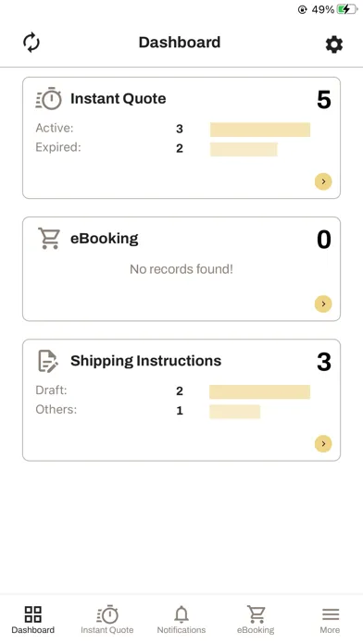Click the Draft shipping instructions bar
This screenshot has width=363, height=644.
pos(260,391)
